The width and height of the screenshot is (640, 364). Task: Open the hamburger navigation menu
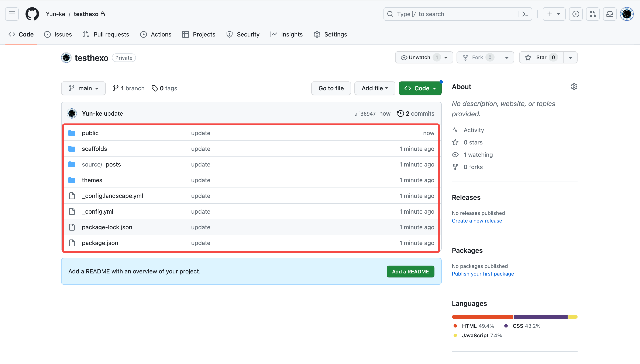(12, 14)
